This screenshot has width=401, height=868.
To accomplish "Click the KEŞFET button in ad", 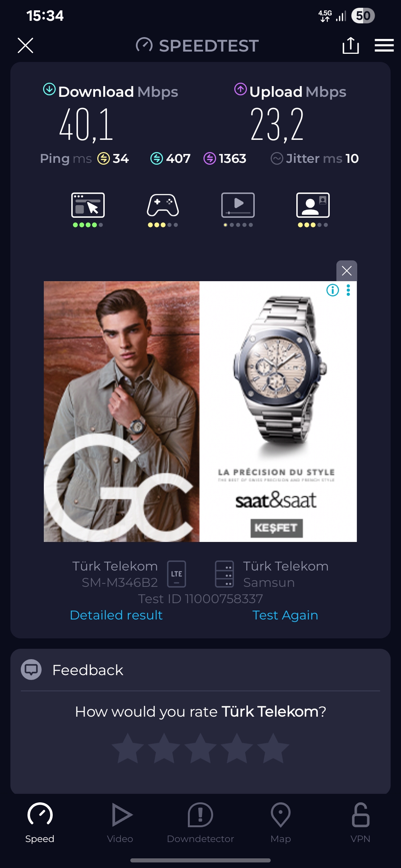I will (277, 528).
